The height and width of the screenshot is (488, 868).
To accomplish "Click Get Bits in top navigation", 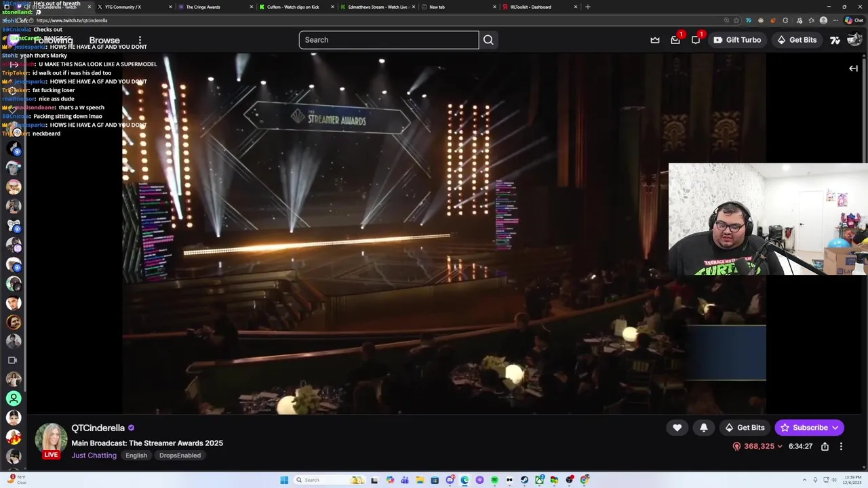I will pos(797,40).
